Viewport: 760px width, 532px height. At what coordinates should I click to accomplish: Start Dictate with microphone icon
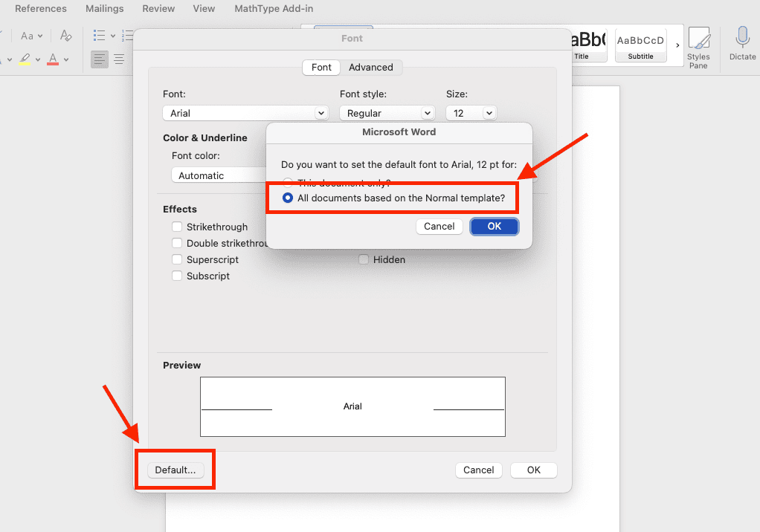click(x=742, y=44)
